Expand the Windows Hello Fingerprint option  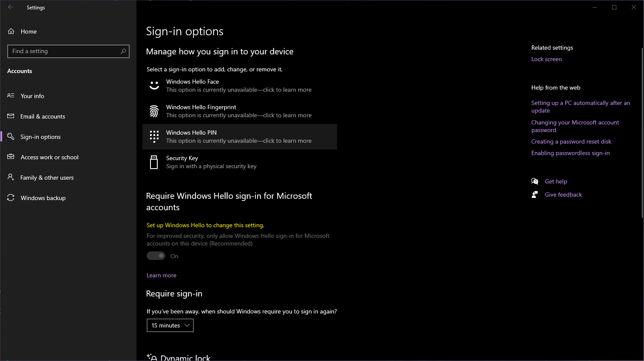(240, 111)
